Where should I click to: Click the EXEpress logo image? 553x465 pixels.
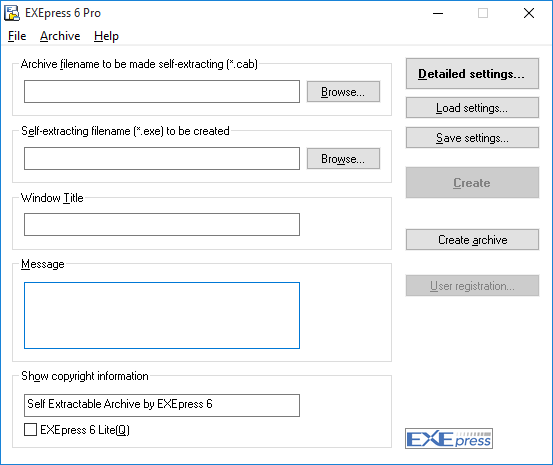pos(449,439)
